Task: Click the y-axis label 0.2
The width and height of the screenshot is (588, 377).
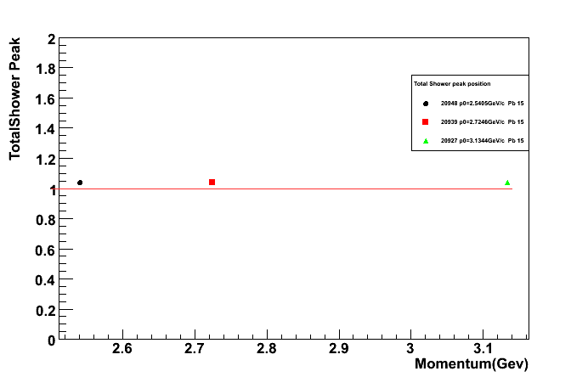Action: point(46,311)
